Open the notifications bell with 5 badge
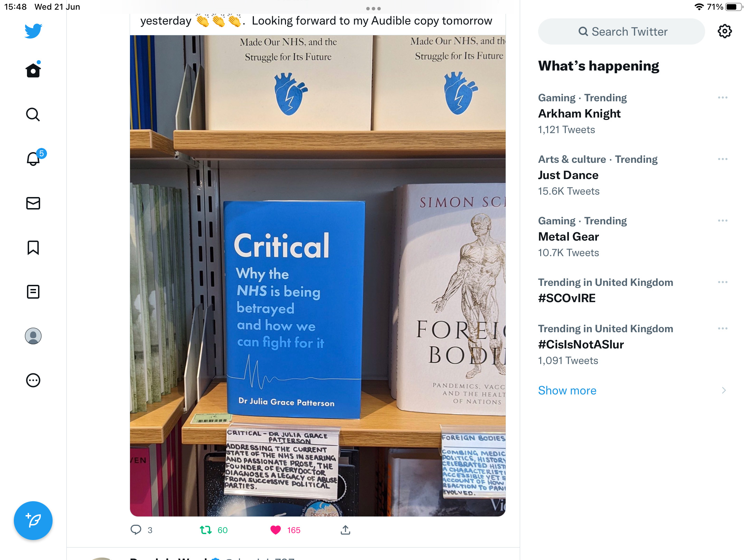This screenshot has width=747, height=560. (34, 158)
